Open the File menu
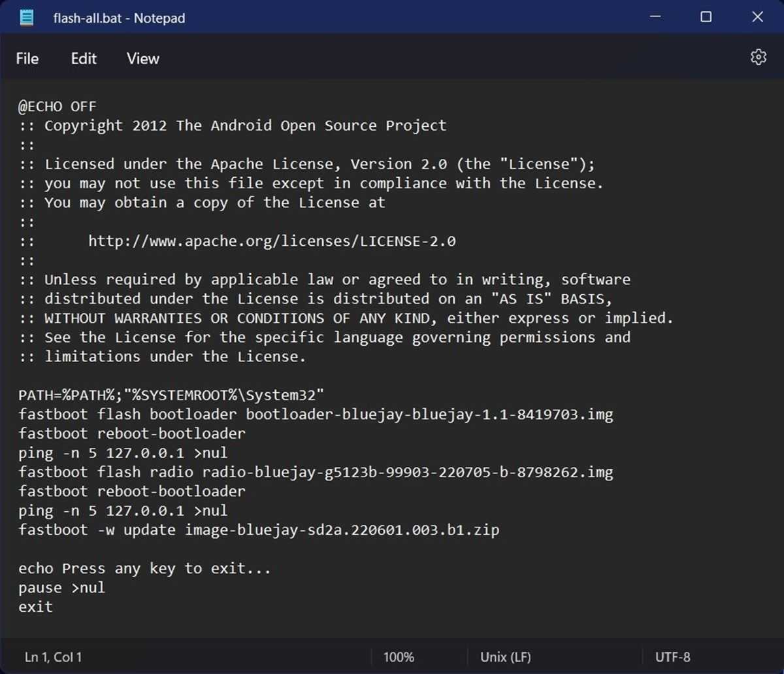784x674 pixels. click(27, 59)
